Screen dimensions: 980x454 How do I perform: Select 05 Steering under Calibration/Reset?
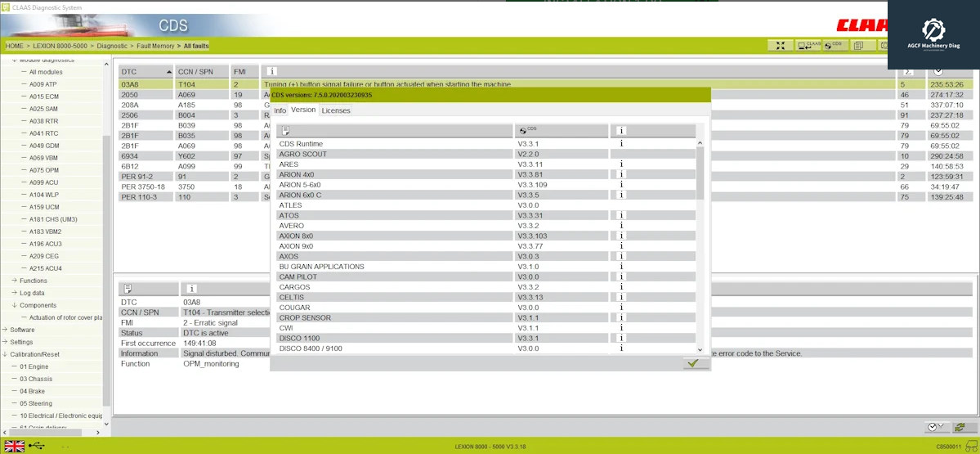pyautogui.click(x=36, y=403)
